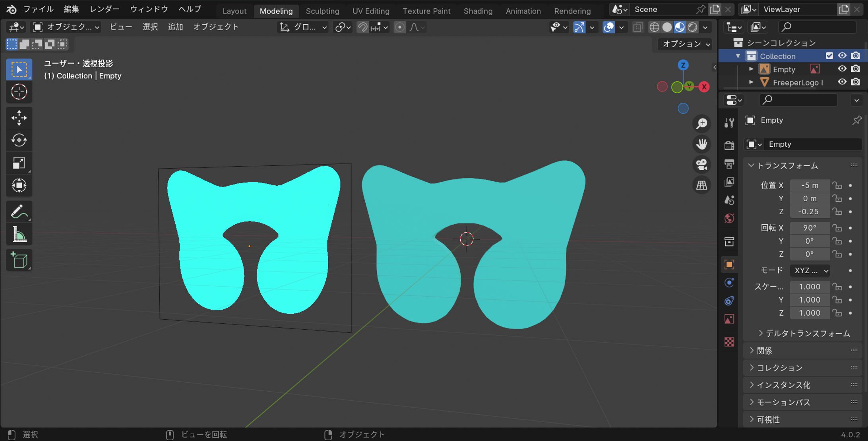Open rotation mode XYZ dropdown
Screen dimensions: 868x441
click(x=810, y=270)
